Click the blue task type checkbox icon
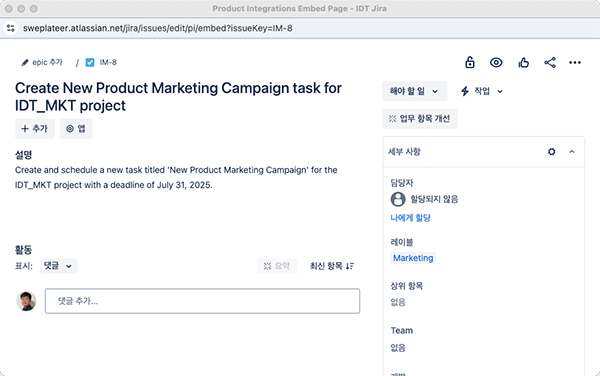 (x=90, y=62)
